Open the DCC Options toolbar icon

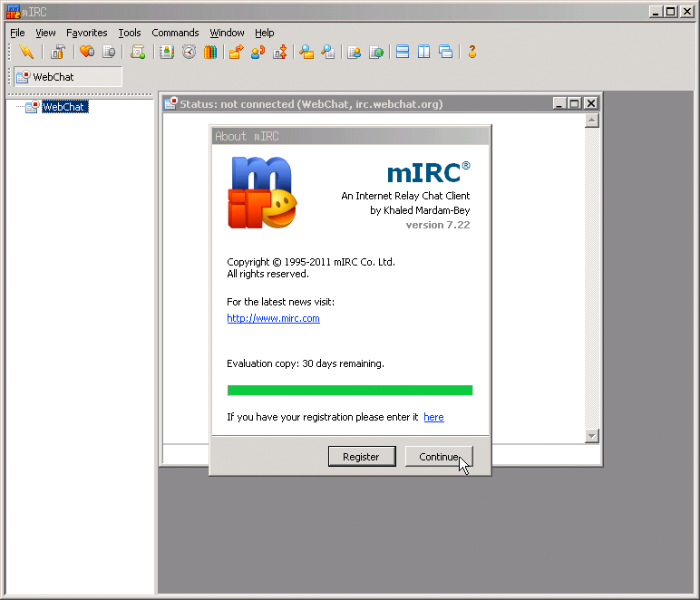click(x=280, y=53)
